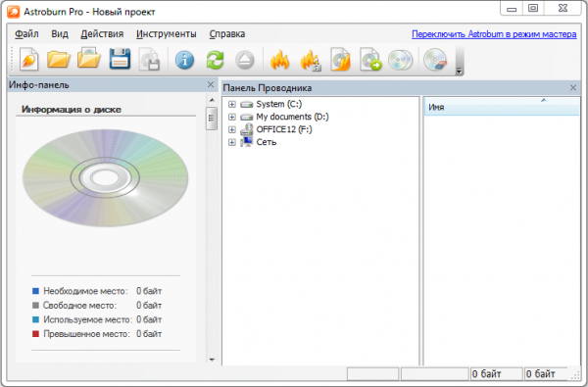Burn image using disc-page-with-flame icon

point(340,59)
